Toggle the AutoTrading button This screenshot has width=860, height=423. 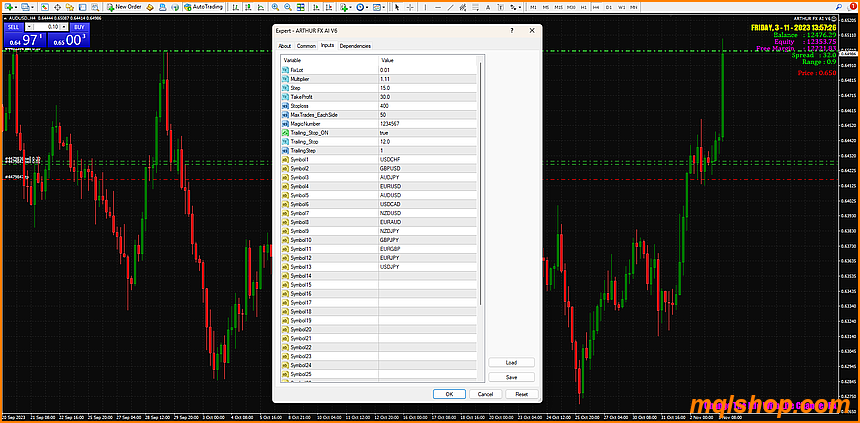(x=203, y=7)
